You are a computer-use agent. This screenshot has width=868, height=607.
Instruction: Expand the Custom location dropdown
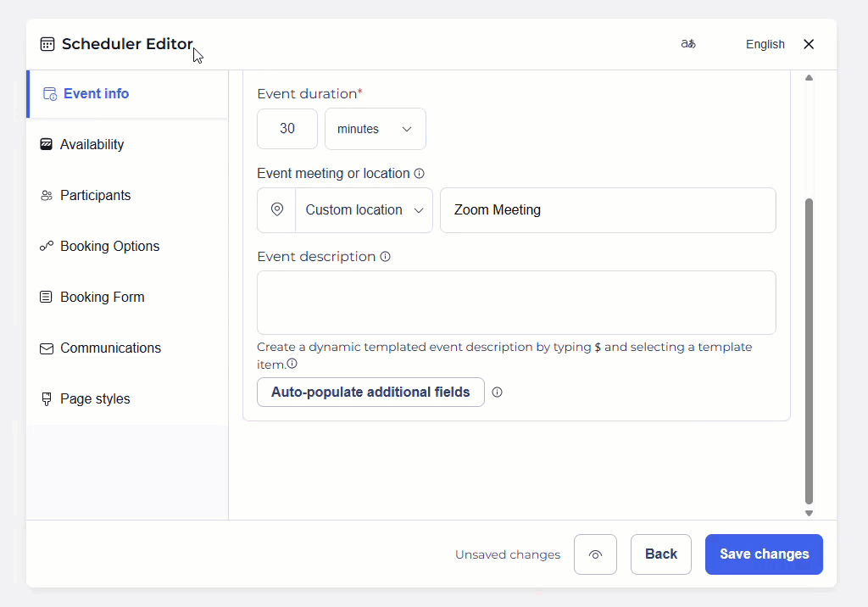(364, 210)
